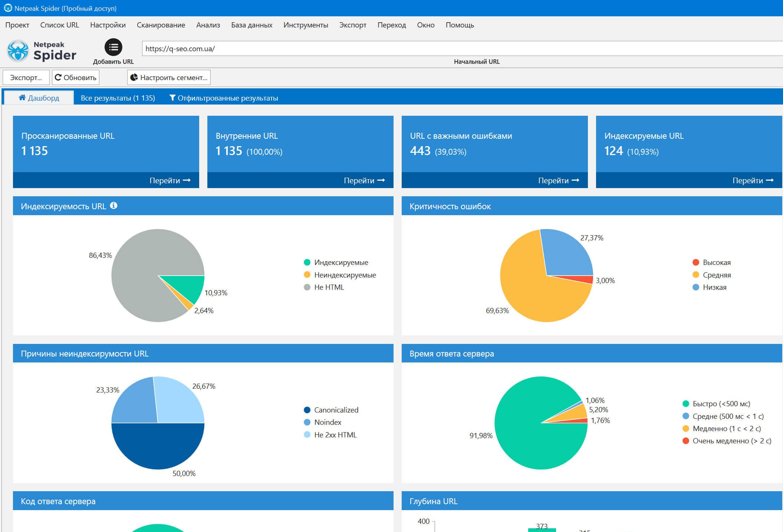Open the База данных menu

[251, 25]
